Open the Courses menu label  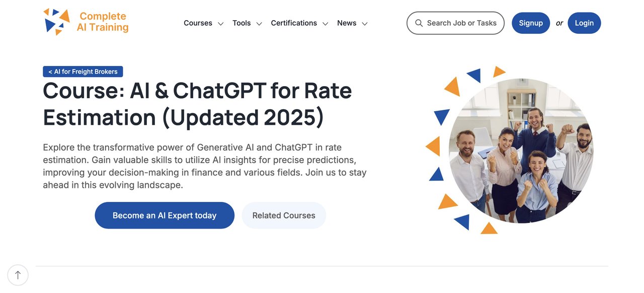pyautogui.click(x=198, y=23)
